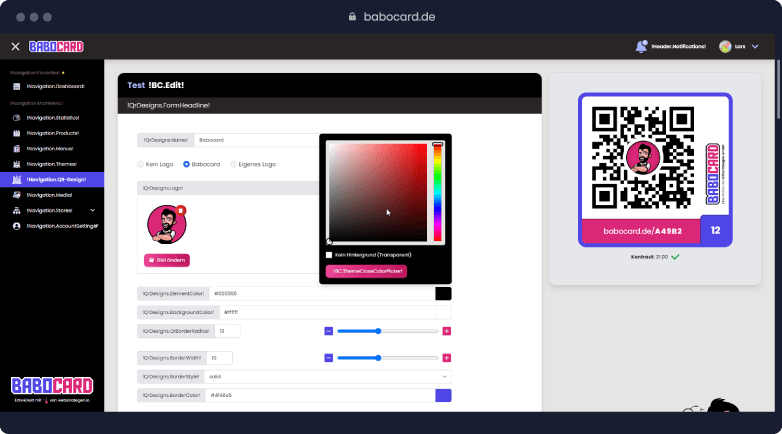Viewport: 782px width, 434px height.
Task: Open the Statistics section icon in sidebar
Action: point(16,118)
